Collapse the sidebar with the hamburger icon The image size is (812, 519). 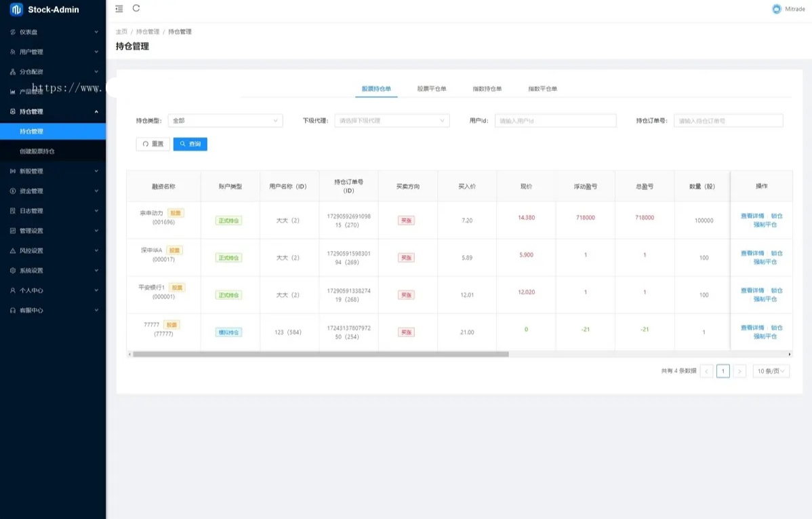119,9
